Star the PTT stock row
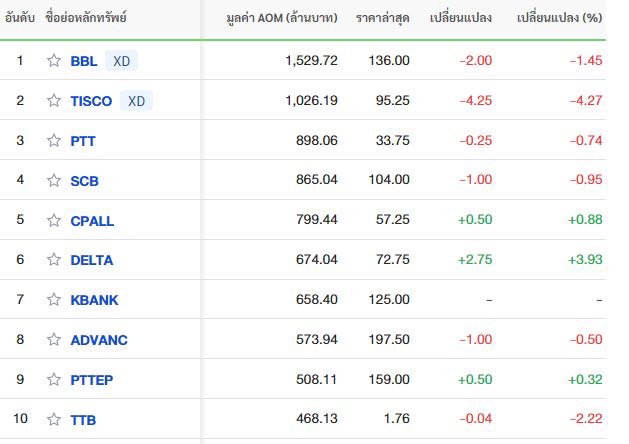This screenshot has width=629, height=444. point(54,140)
